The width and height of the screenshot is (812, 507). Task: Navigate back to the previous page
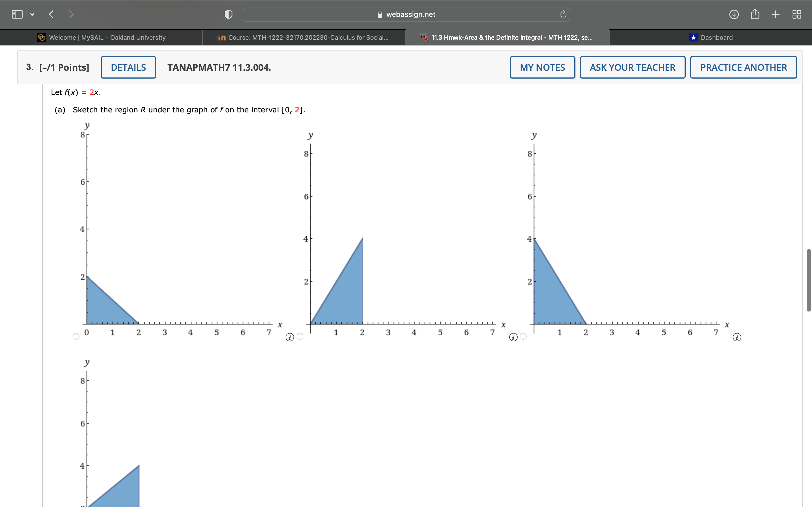tap(51, 14)
